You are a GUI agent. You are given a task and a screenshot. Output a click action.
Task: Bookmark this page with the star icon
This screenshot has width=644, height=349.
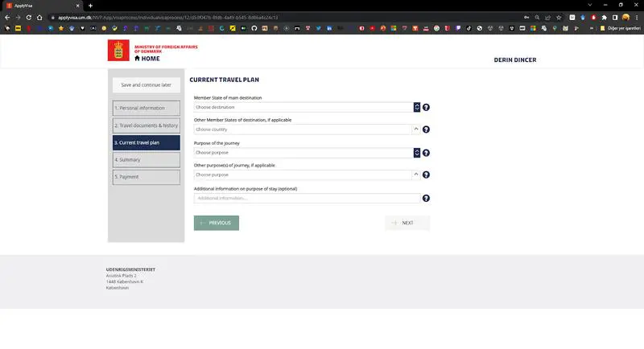[559, 18]
